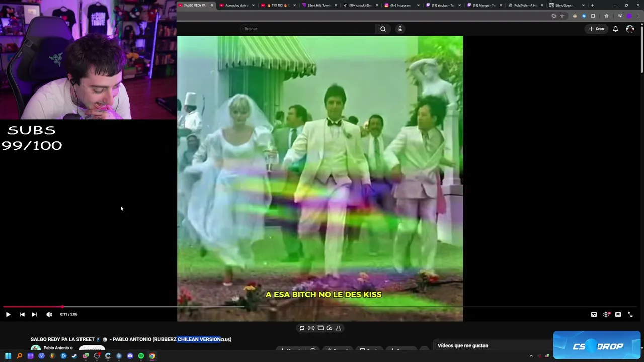Switch to the TikTok '(99+)orslok' tab
The image size is (644, 362).
(x=360, y=5)
